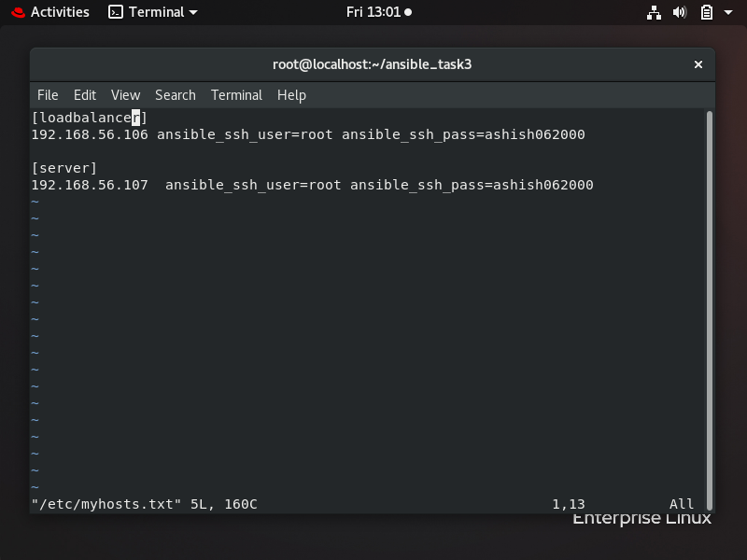747x560 pixels.
Task: Open the File menu
Action: pos(47,94)
